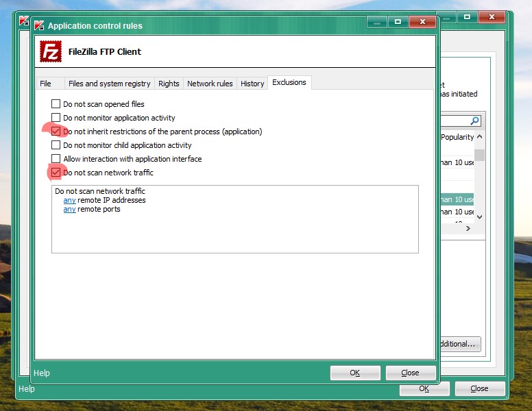
Task: Click the vertical scrollbar thumb in background list
Action: 479,155
